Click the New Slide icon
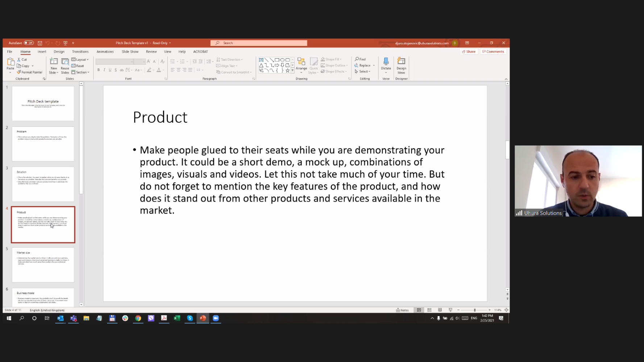The width and height of the screenshot is (644, 362). (x=54, y=62)
